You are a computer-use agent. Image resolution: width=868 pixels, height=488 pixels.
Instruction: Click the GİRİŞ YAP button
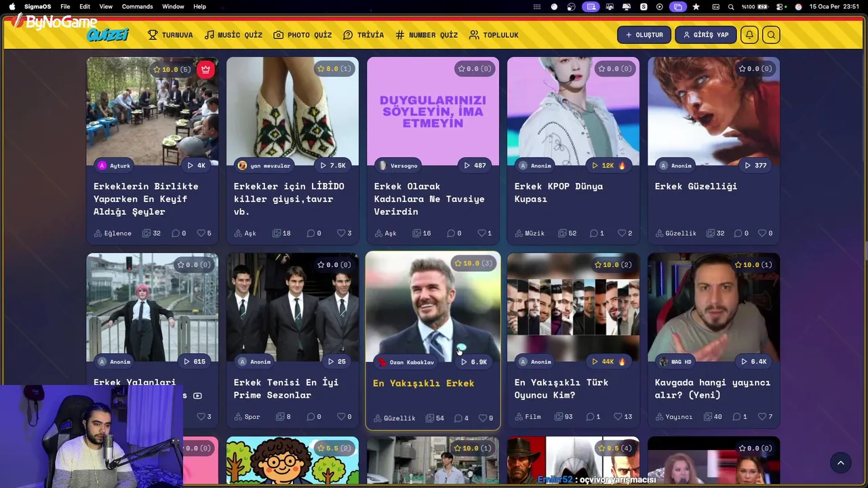[x=706, y=35]
